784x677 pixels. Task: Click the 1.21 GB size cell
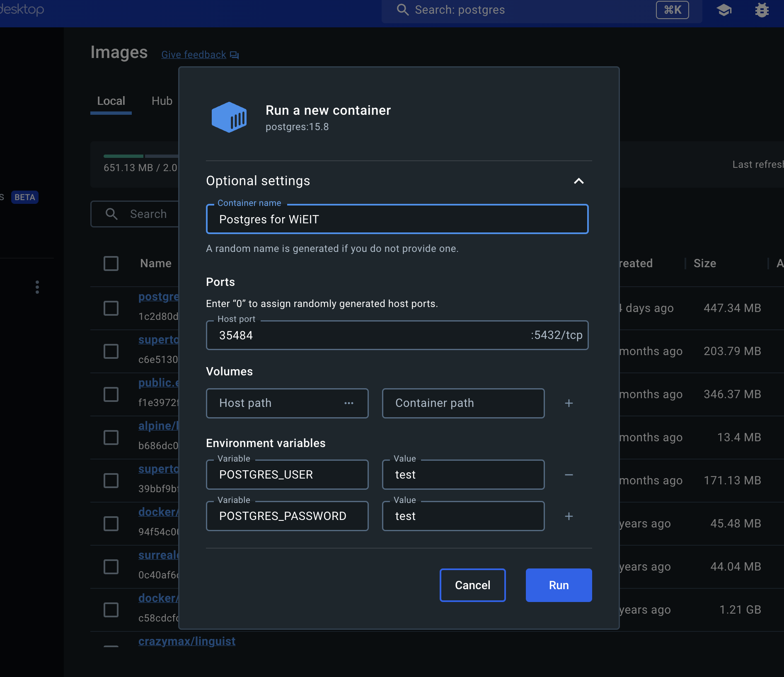(x=740, y=610)
